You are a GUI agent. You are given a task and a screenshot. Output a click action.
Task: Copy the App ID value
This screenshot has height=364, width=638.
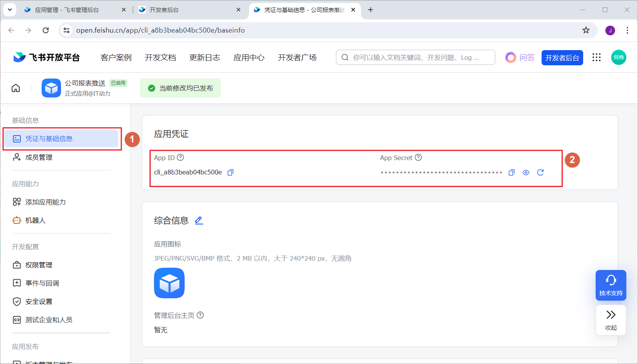pyautogui.click(x=231, y=172)
